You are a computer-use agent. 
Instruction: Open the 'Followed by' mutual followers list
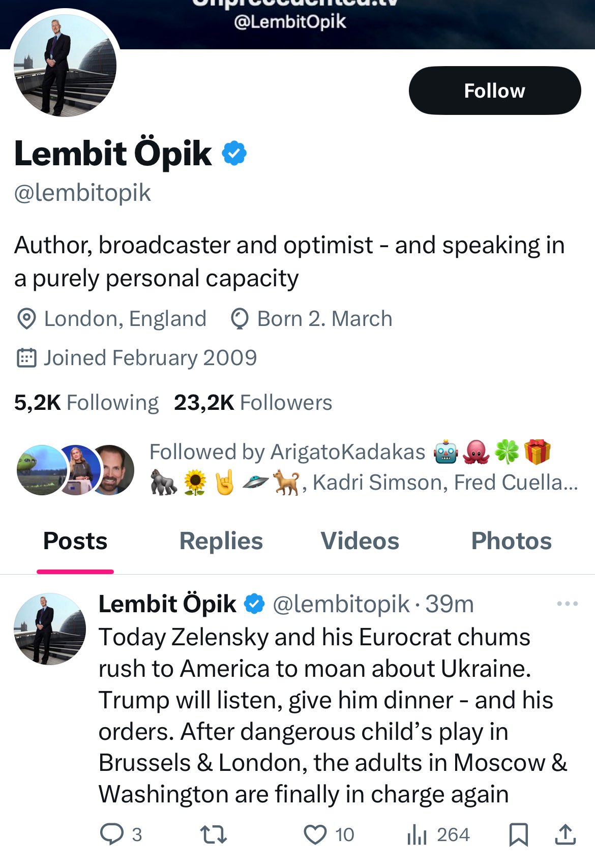coord(363,467)
